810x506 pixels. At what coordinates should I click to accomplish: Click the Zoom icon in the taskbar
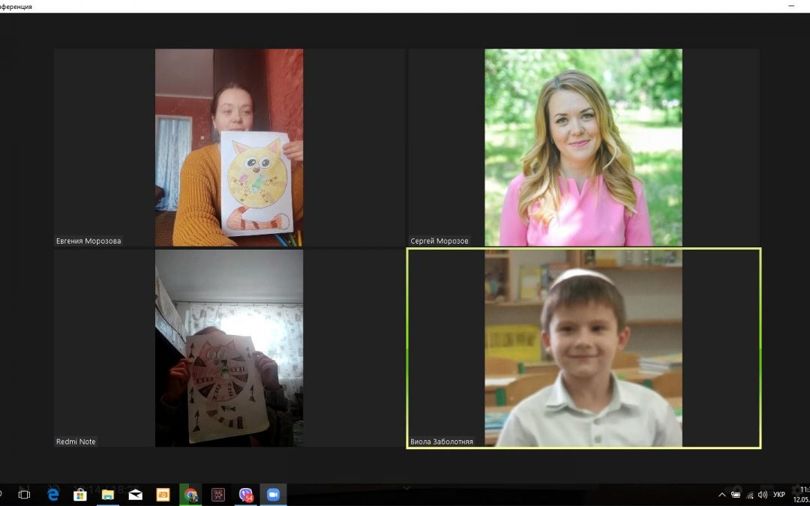pos(273,494)
